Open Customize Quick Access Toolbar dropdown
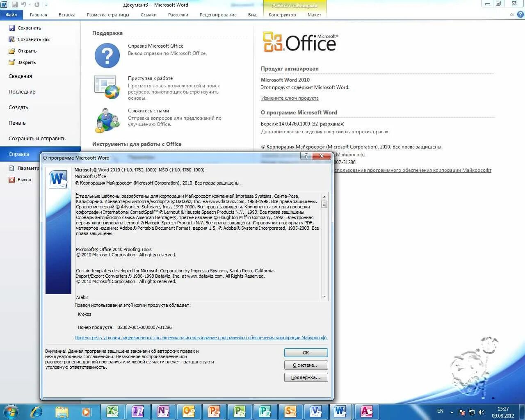 tap(46, 5)
